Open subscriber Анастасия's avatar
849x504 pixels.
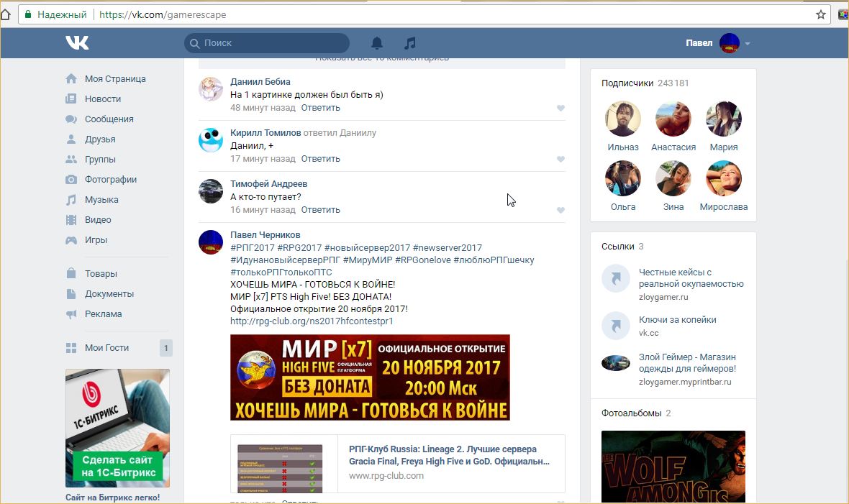673,119
